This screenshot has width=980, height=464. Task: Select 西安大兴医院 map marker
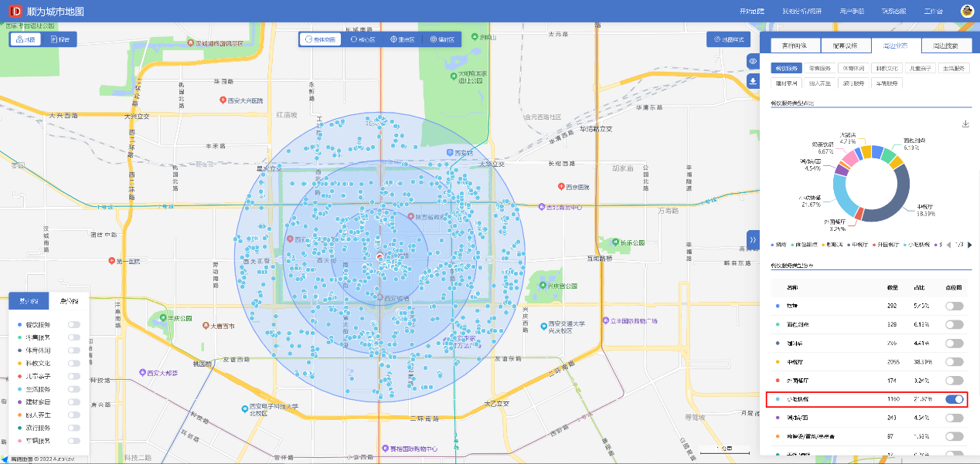[222, 100]
